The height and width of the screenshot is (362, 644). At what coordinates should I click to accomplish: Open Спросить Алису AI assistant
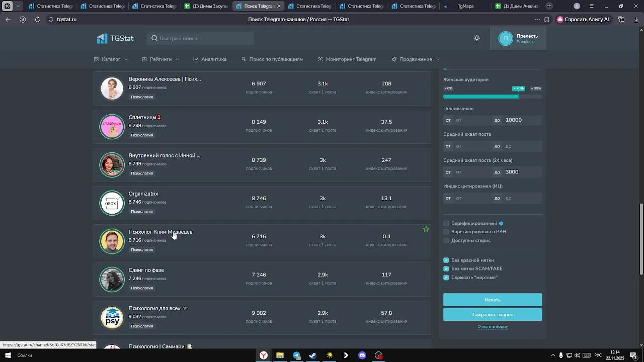(x=583, y=20)
